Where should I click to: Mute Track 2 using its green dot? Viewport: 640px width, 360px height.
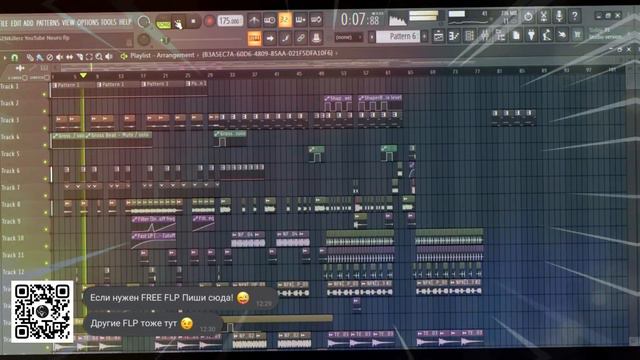(44, 111)
